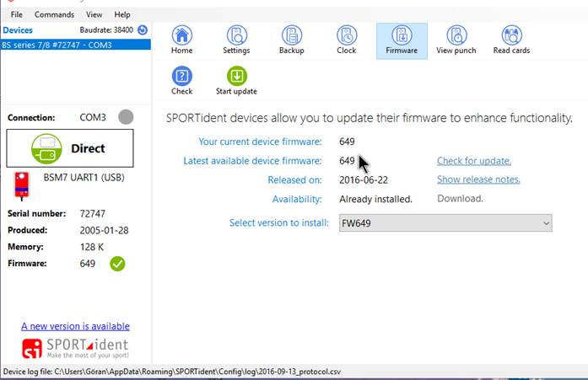Click Show release notes link
588x380 pixels.
point(478,179)
